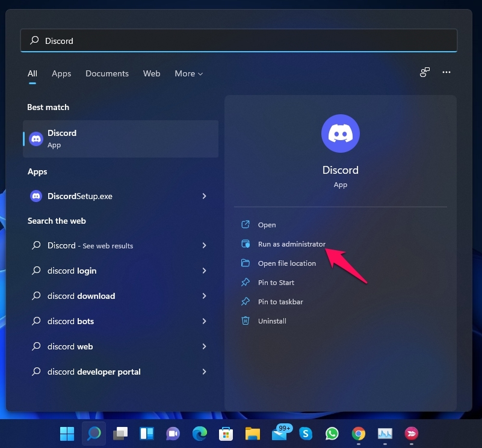The image size is (482, 448).
Task: Open Microsoft Edge from the taskbar
Action: coord(200,433)
